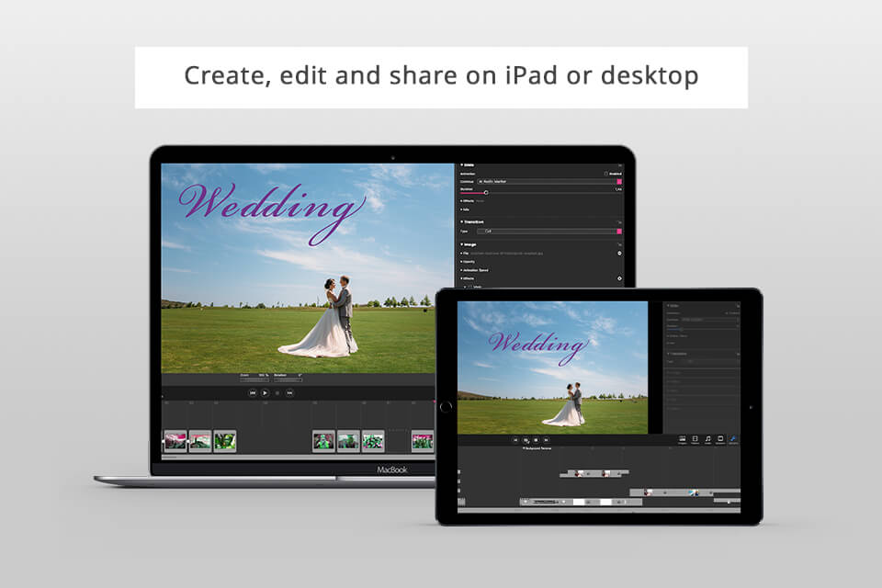
Task: Open the Videos filmstrip icon on iPad
Action: (695, 439)
